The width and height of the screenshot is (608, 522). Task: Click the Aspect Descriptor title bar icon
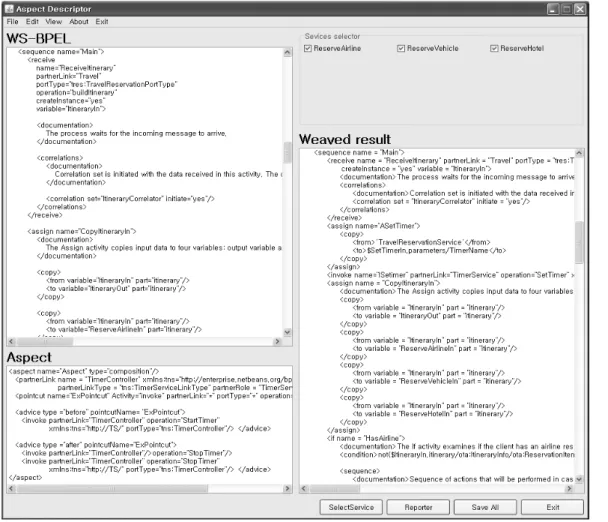[9, 9]
